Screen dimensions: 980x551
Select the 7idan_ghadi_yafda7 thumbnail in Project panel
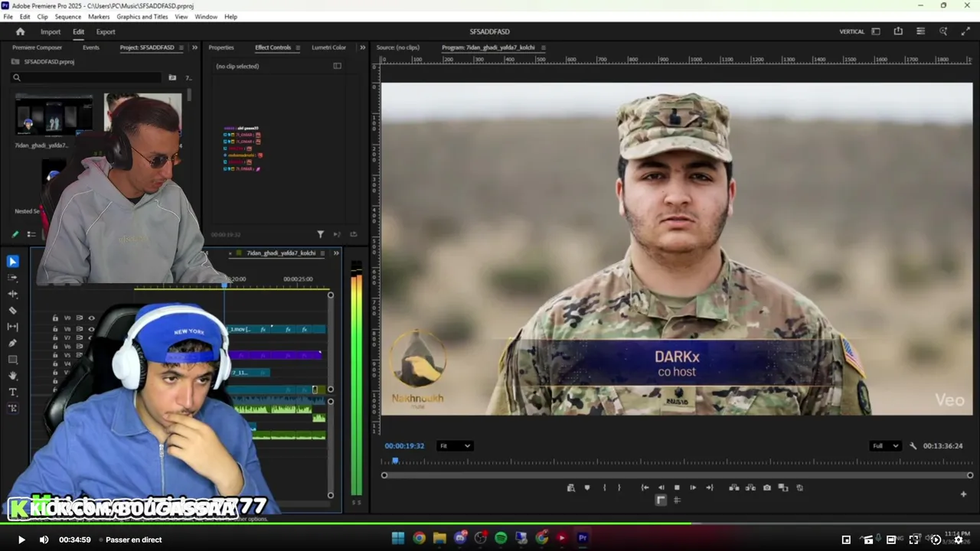click(54, 115)
